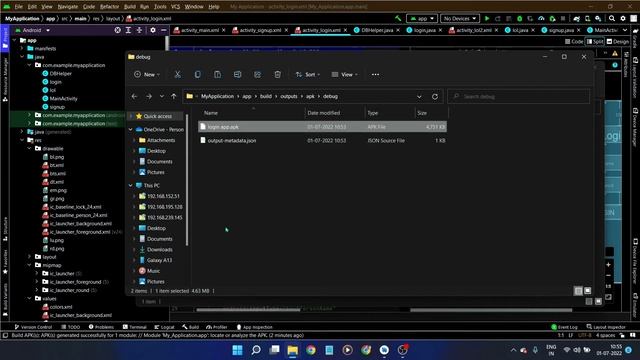Open App Inspection tool window
This screenshot has height=360, width=640.
[255, 327]
